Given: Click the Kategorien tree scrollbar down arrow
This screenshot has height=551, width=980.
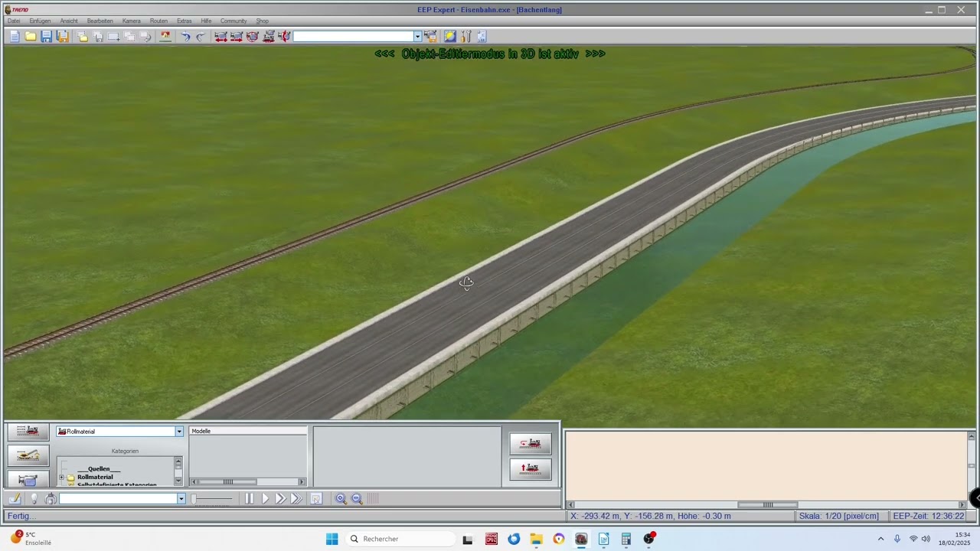Looking at the screenshot, I should 178,481.
